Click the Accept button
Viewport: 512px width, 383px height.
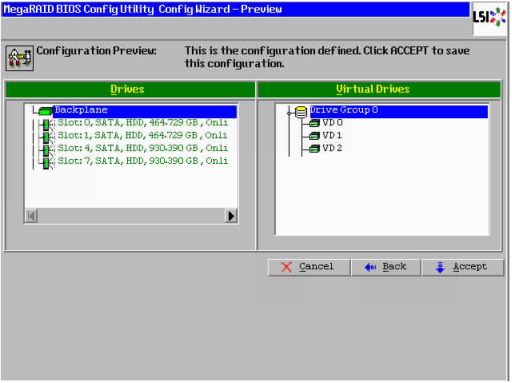point(463,267)
